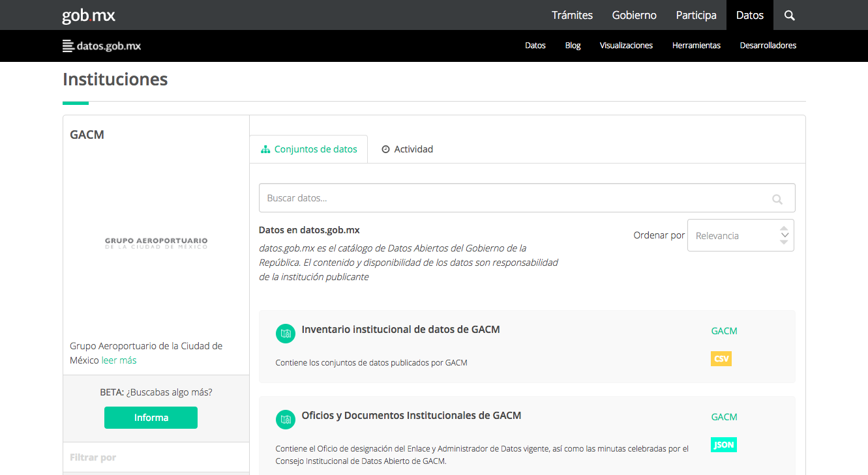The width and height of the screenshot is (868, 475).
Task: Switch to the Conjuntos de datos tab
Action: point(308,149)
